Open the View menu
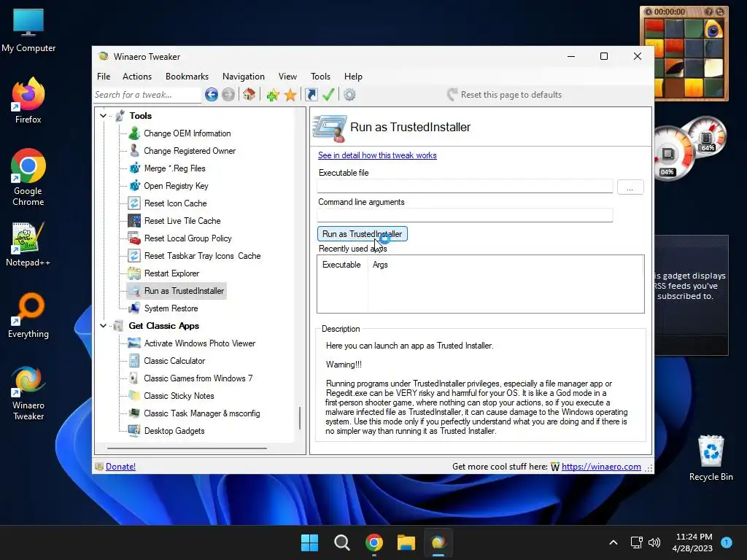 click(x=287, y=76)
